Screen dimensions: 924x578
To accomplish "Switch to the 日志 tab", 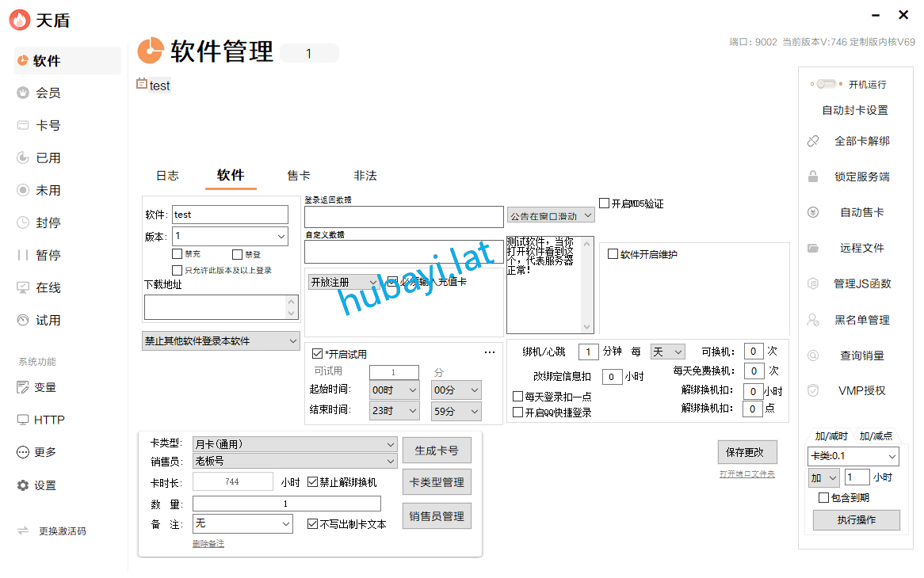I will tap(167, 176).
